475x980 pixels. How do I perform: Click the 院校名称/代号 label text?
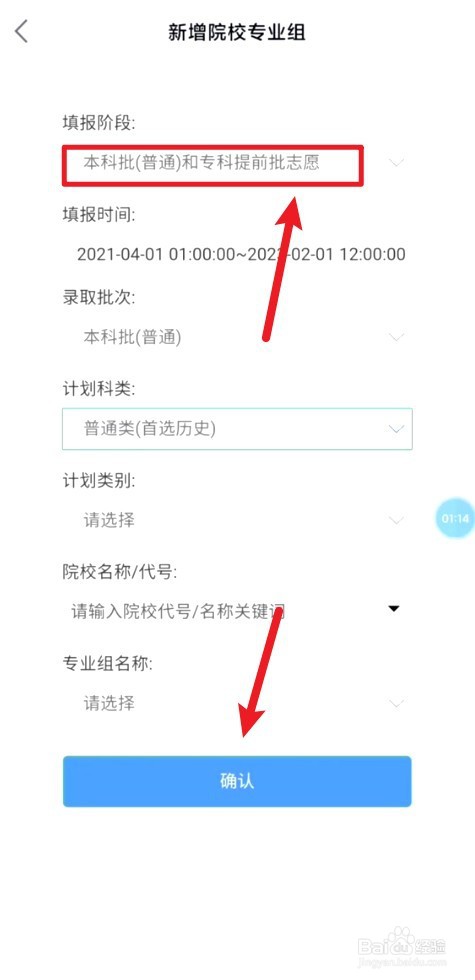(x=119, y=571)
